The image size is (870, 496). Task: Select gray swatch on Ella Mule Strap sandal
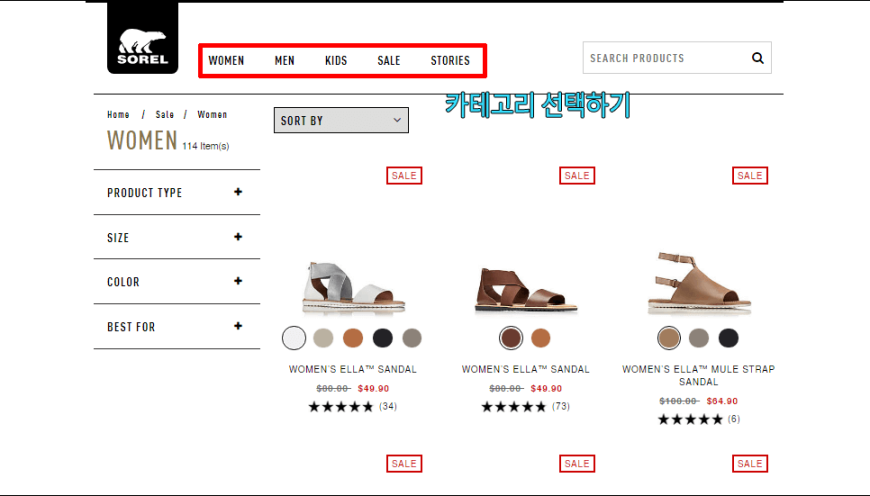[699, 338]
